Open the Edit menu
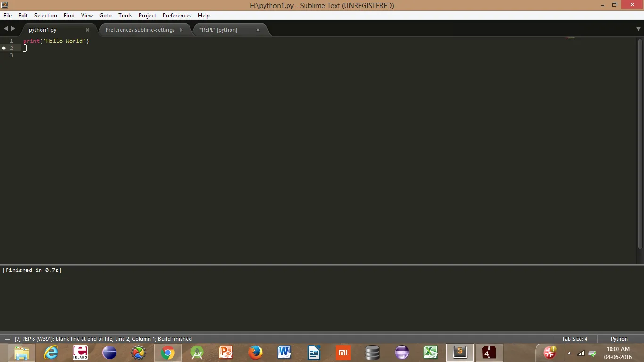Screen dimensions: 644x362 [x=23, y=16]
